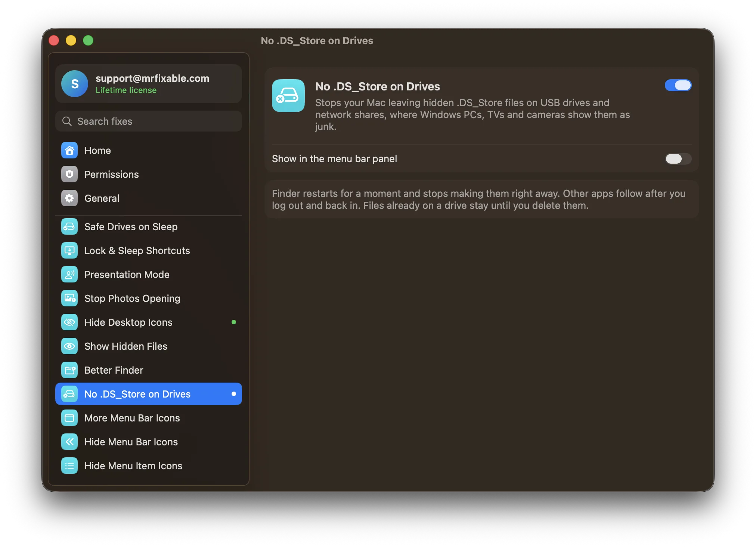
Task: Click the Lifetime license text
Action: (126, 90)
